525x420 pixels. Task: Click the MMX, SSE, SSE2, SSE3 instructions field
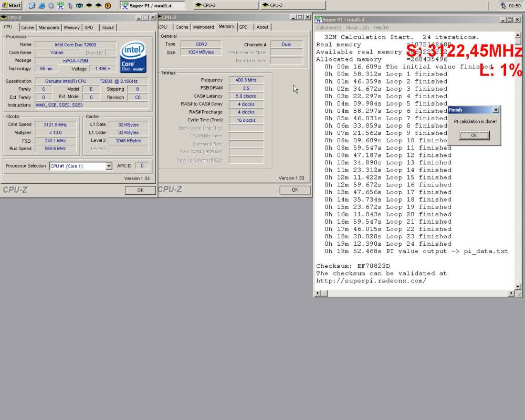point(92,105)
